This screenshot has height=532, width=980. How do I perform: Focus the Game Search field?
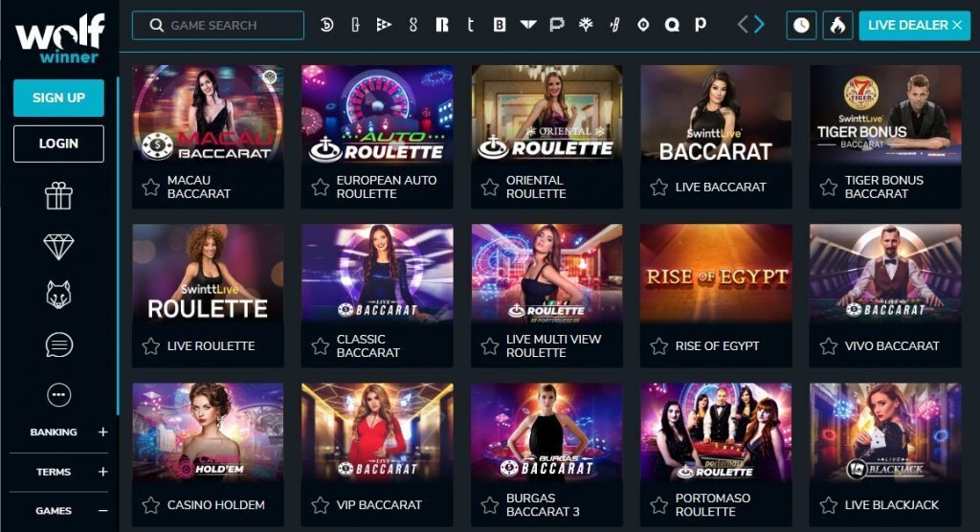click(x=218, y=25)
